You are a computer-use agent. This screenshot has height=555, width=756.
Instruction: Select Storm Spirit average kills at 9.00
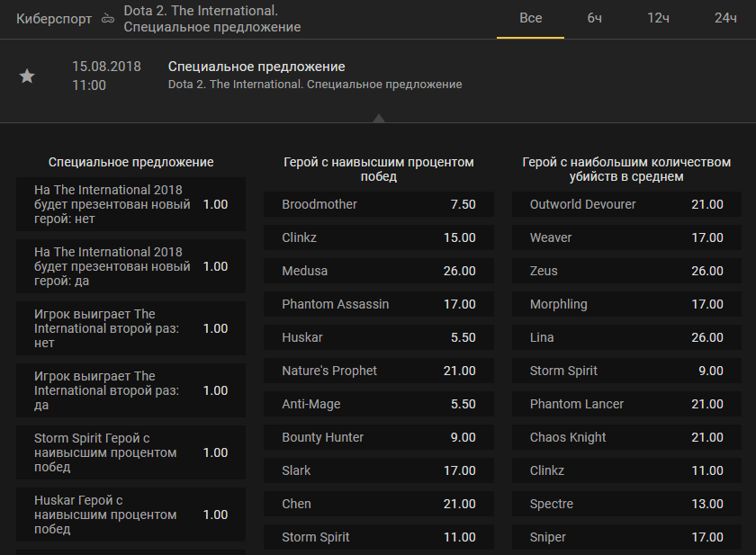626,371
